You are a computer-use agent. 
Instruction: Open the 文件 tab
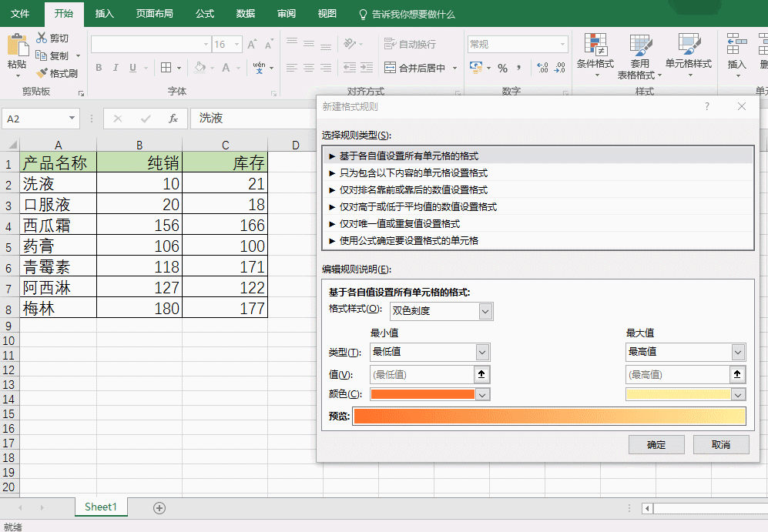[x=20, y=14]
